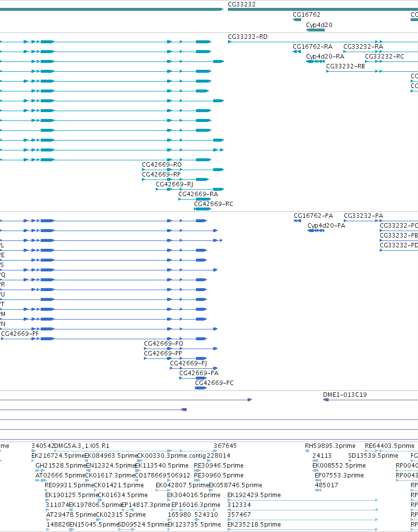418x532 pixels.
Task: Click the CG42669-RJ transcript label
Action: pyautogui.click(x=174, y=184)
